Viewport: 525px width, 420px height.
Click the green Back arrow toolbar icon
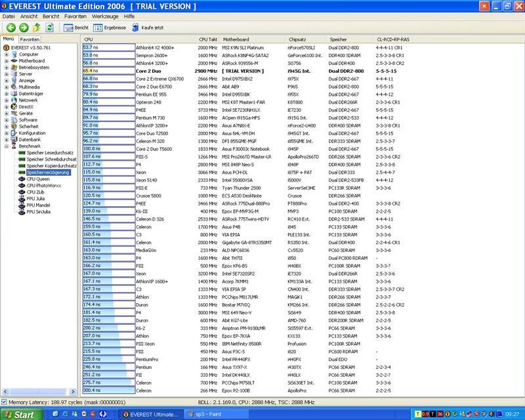pos(11,28)
